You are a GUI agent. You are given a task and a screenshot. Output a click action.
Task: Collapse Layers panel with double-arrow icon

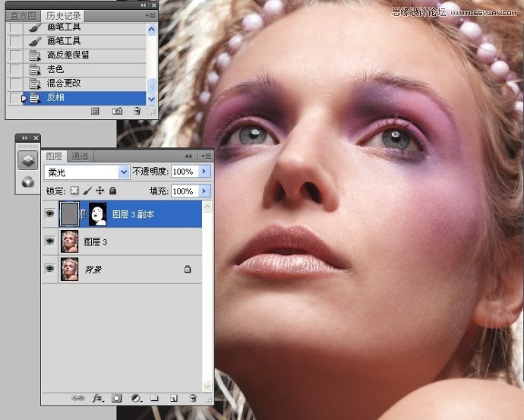[x=189, y=156]
